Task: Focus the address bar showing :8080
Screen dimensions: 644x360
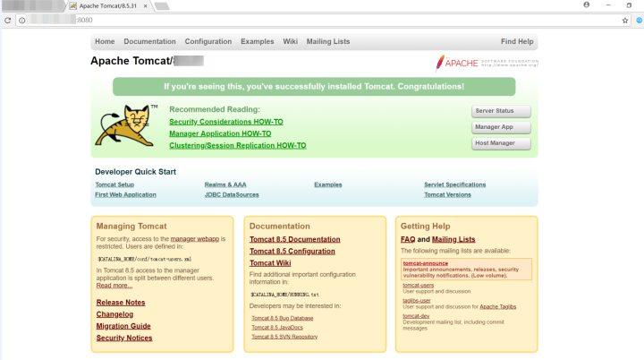Action: tap(323, 21)
